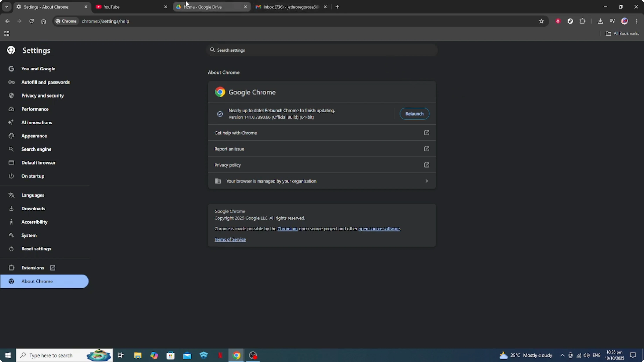Open the Chromium link
Image resolution: width=644 pixels, height=362 pixels.
288,229
